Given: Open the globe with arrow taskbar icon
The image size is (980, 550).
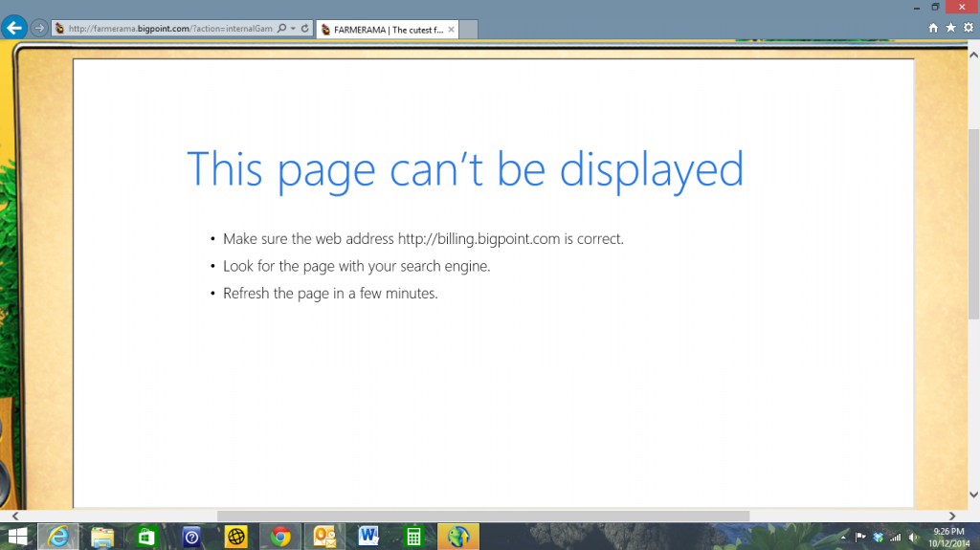Looking at the screenshot, I should coord(458,537).
